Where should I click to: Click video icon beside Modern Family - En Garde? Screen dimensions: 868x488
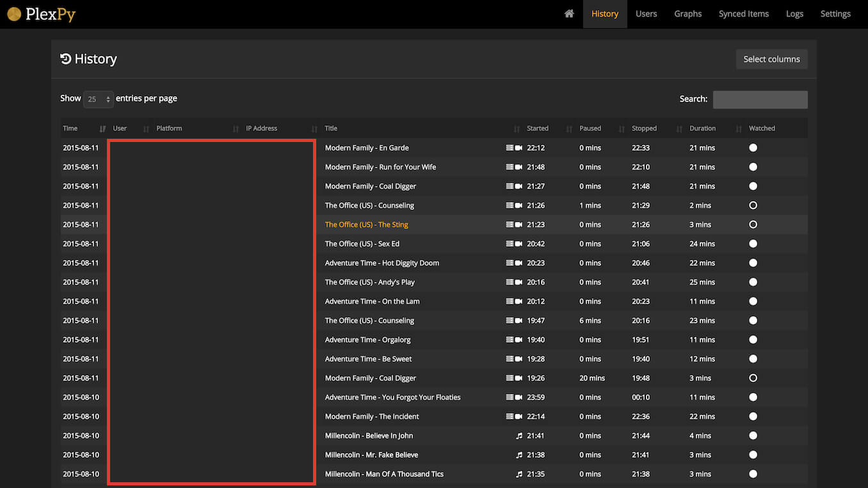click(x=518, y=148)
